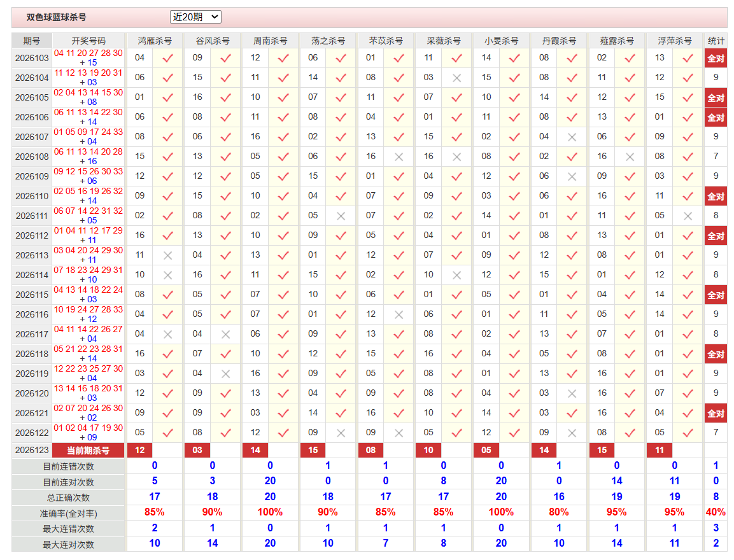Click the 双色球蓝球杀号 title
Viewport: 734px width, 560px height.
[x=56, y=17]
